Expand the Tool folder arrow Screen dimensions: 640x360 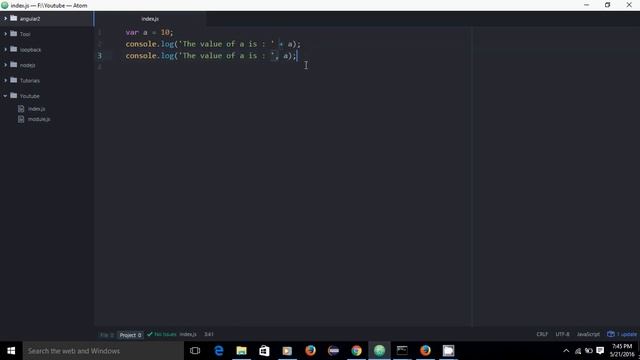[x=5, y=34]
